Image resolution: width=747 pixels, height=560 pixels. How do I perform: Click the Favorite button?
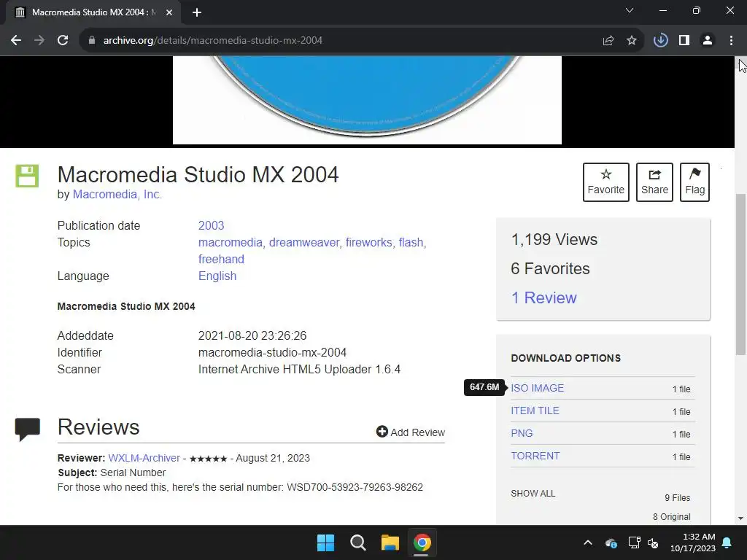(x=606, y=182)
